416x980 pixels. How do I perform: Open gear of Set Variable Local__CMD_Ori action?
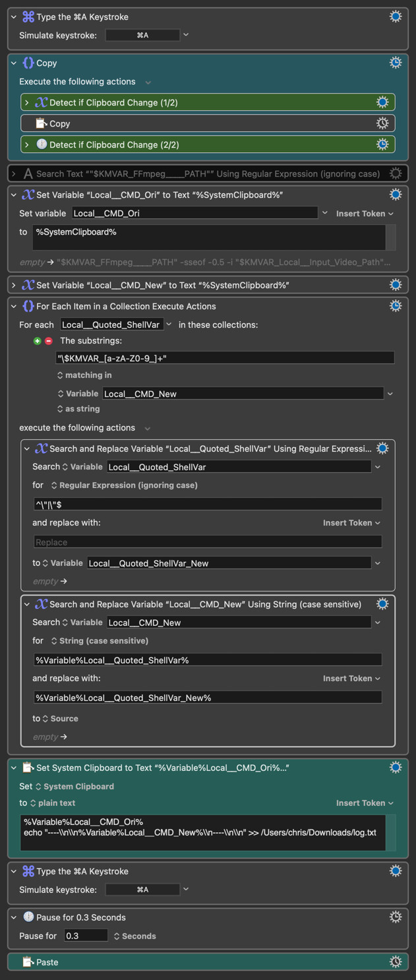[396, 195]
